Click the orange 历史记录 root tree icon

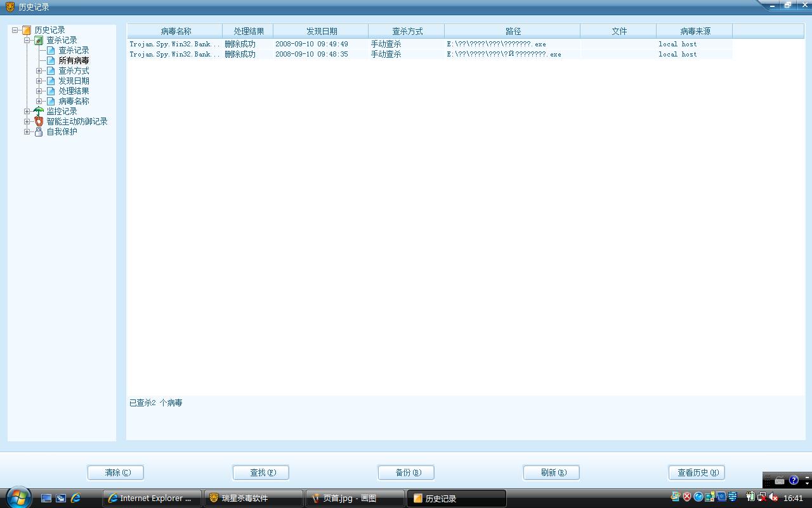point(27,30)
